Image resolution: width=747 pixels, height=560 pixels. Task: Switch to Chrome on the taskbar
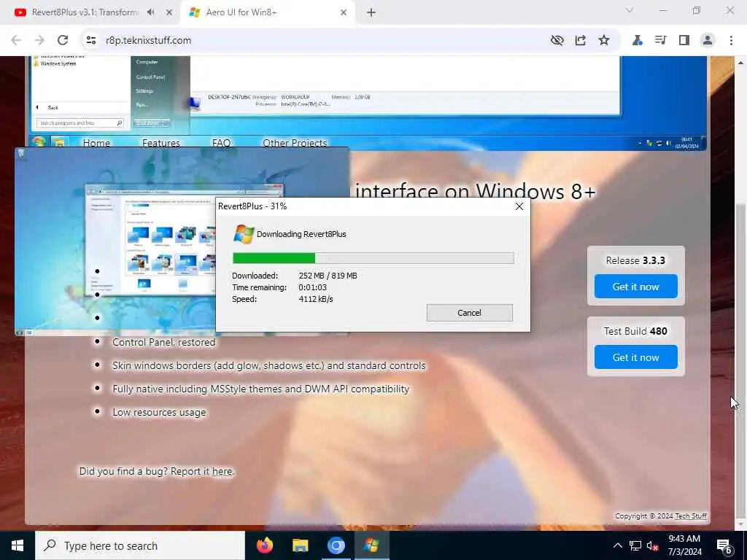[336, 545]
